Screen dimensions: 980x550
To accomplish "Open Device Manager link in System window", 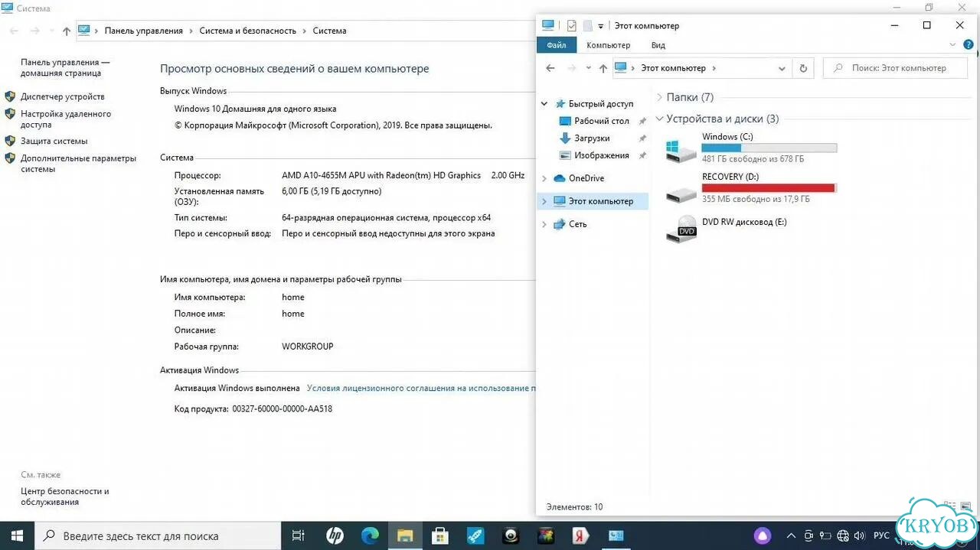I will 62,97.
